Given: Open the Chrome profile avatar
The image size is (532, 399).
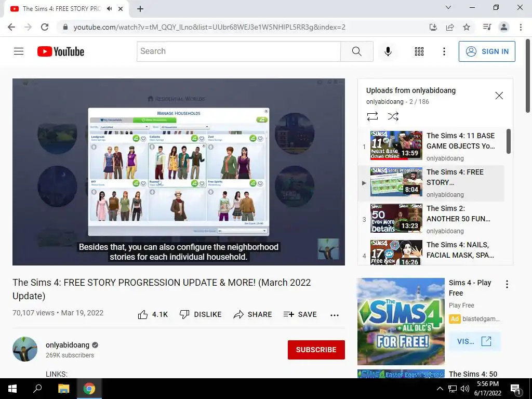Looking at the screenshot, I should click(504, 27).
